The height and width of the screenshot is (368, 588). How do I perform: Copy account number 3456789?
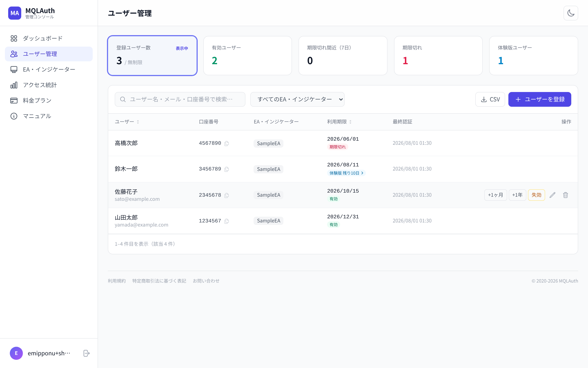(226, 169)
